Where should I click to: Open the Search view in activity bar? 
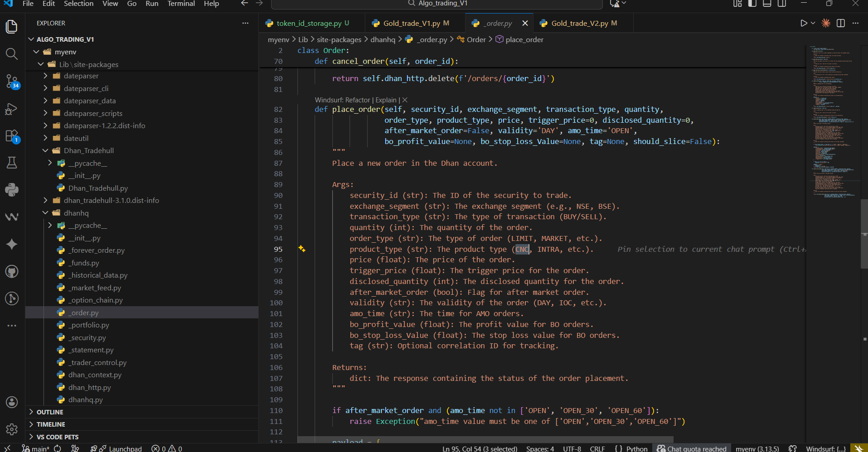point(12,54)
